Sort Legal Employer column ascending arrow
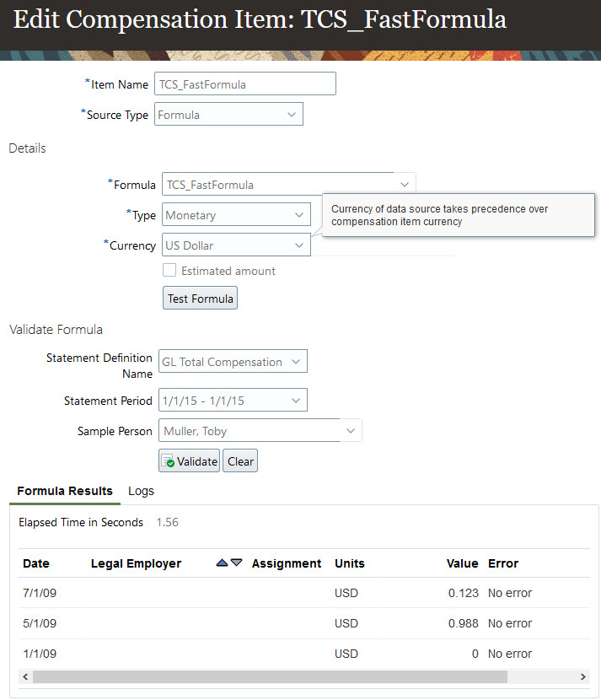 [x=223, y=563]
